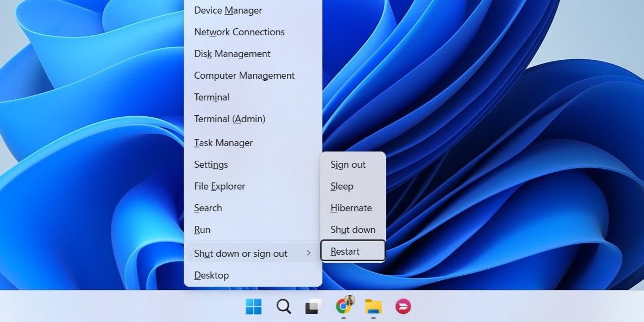Launch Computer Management
The width and height of the screenshot is (644, 322).
[244, 75]
